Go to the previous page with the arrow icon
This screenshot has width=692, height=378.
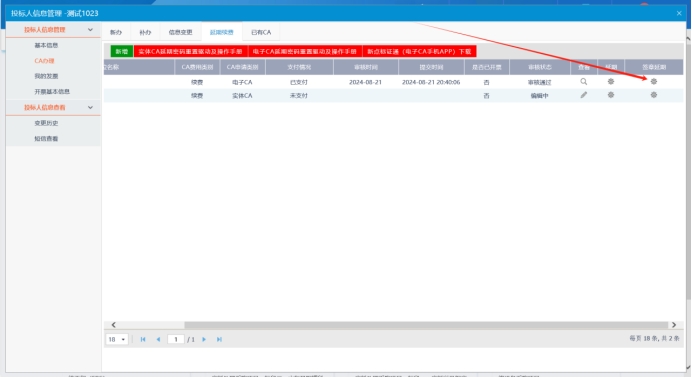(158, 339)
